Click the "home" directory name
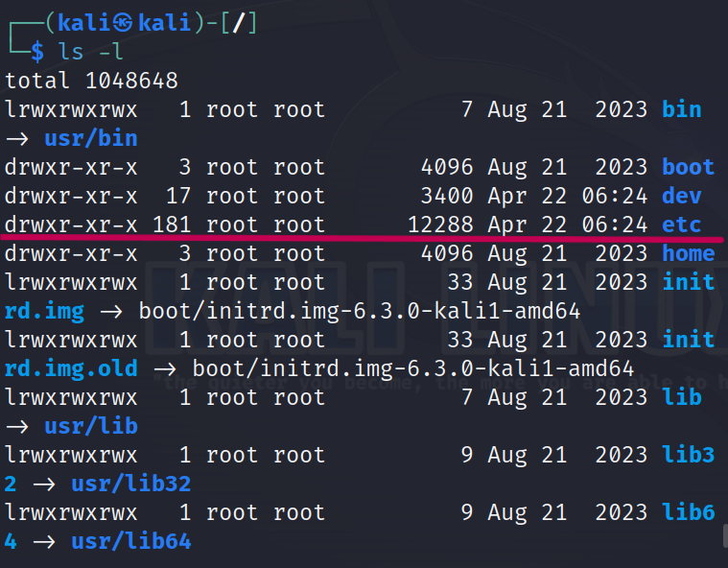Screen dimensions: 728x568 (688, 253)
